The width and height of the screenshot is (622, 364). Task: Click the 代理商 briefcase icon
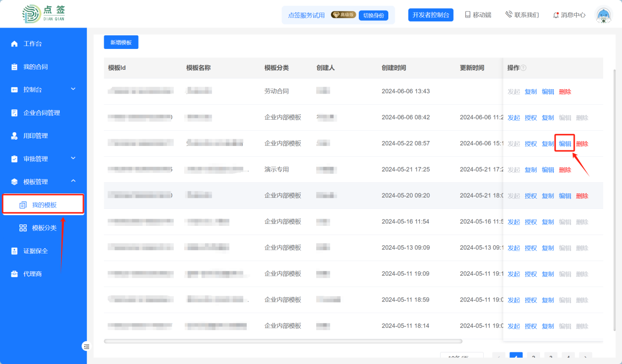pyautogui.click(x=15, y=274)
